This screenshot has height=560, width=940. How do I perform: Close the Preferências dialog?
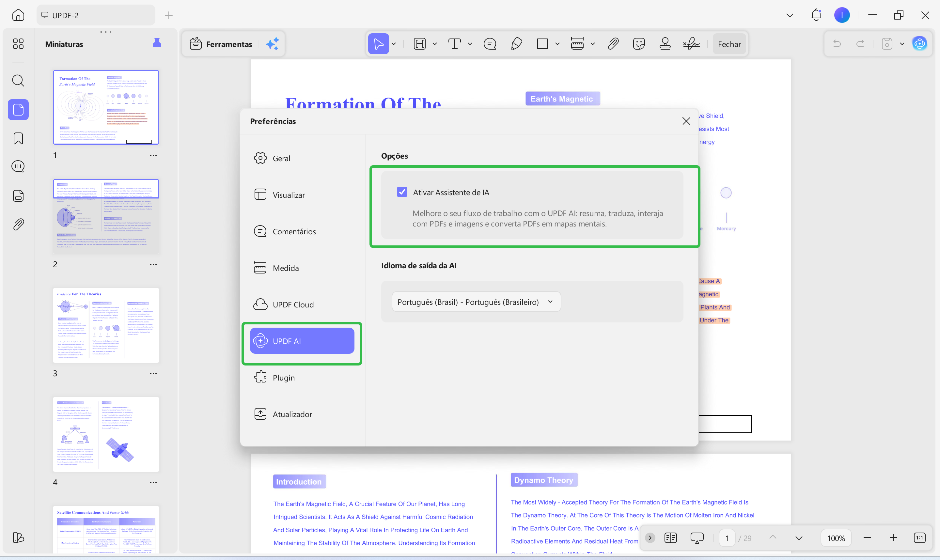pos(686,121)
